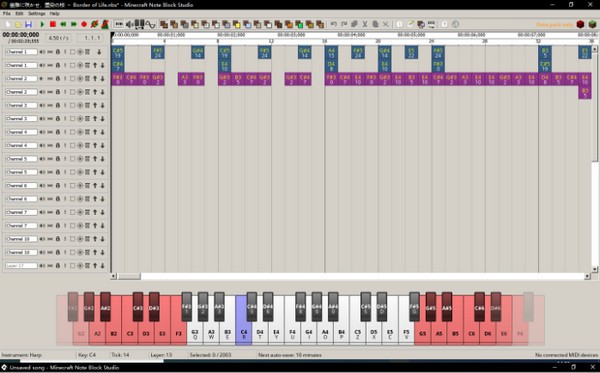Start recording with the red circle
Screen dimensions: 600x373
point(84,24)
